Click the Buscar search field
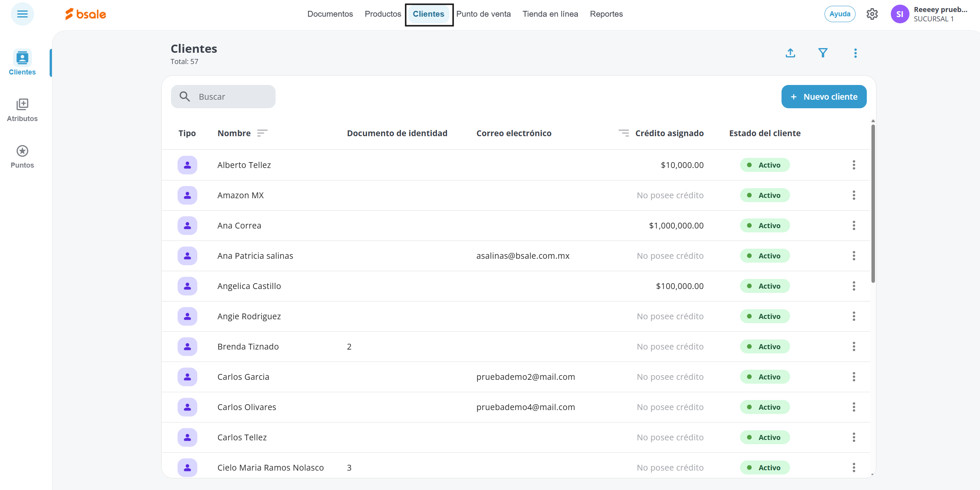 pos(223,97)
